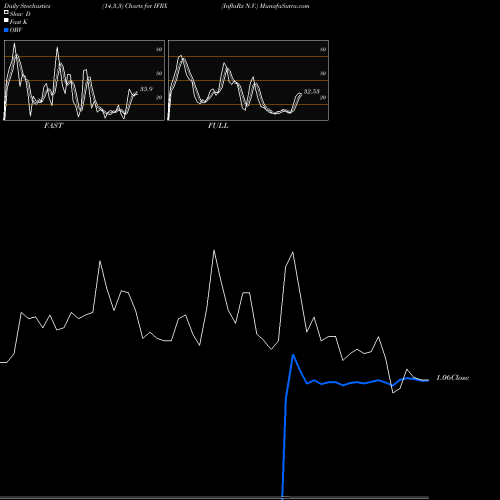
Task: Click the 20 level label in FAST chart
Action: click(x=159, y=97)
